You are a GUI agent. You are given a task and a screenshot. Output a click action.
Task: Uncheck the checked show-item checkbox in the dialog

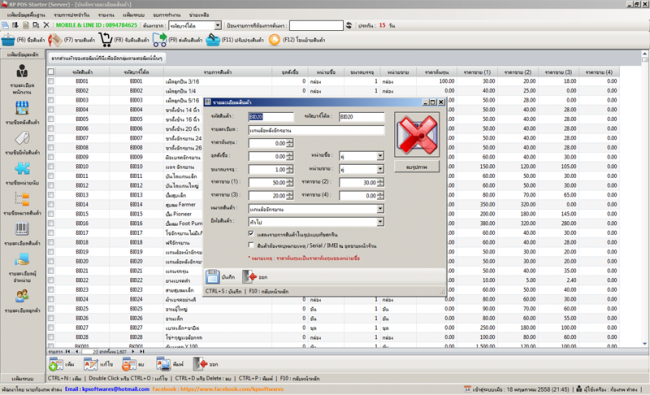tap(251, 234)
